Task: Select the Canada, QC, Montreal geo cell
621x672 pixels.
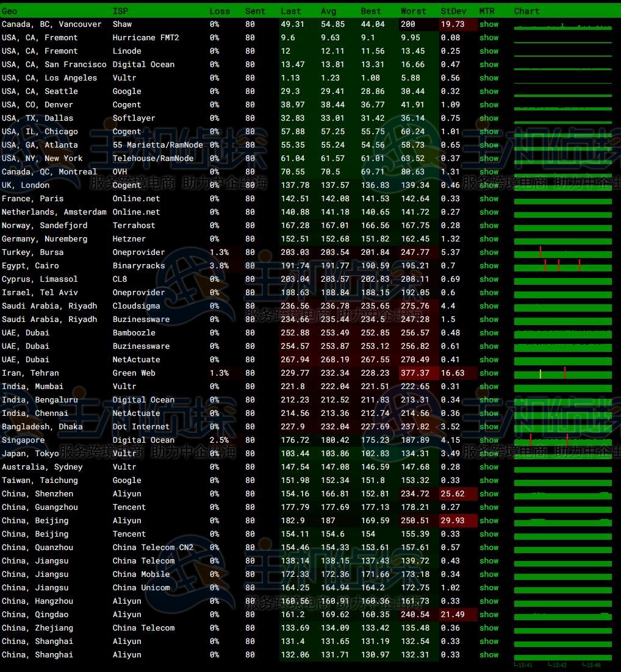Action: tap(49, 172)
